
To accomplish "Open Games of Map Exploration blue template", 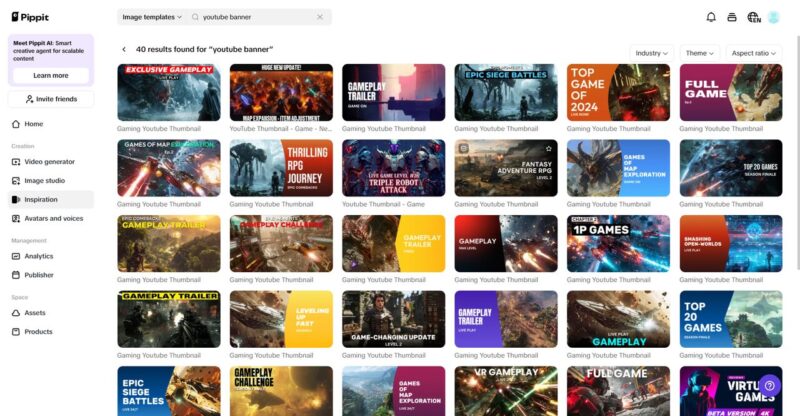I will click(x=618, y=168).
